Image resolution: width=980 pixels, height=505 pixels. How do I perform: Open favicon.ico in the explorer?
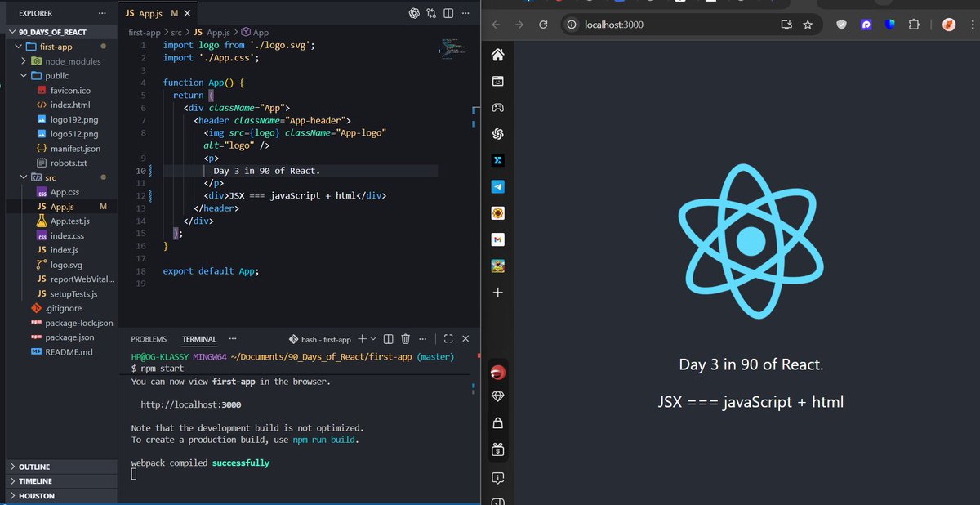click(70, 91)
